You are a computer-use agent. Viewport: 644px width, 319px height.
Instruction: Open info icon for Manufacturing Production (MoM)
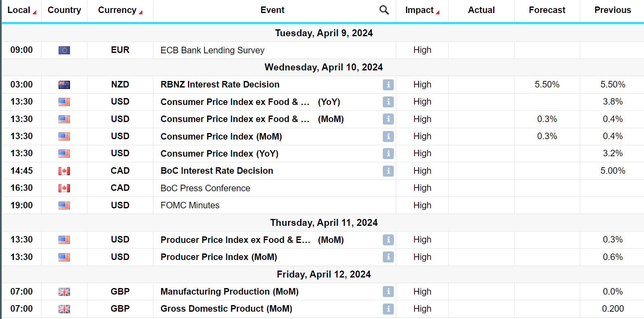coord(388,291)
